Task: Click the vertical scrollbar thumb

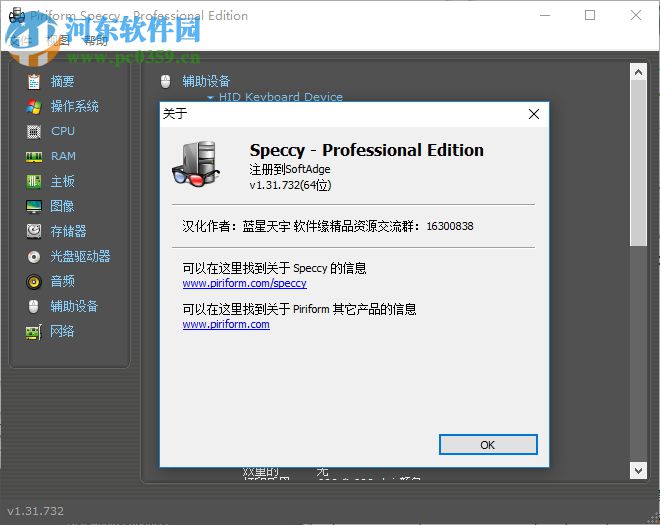Action: click(x=639, y=163)
